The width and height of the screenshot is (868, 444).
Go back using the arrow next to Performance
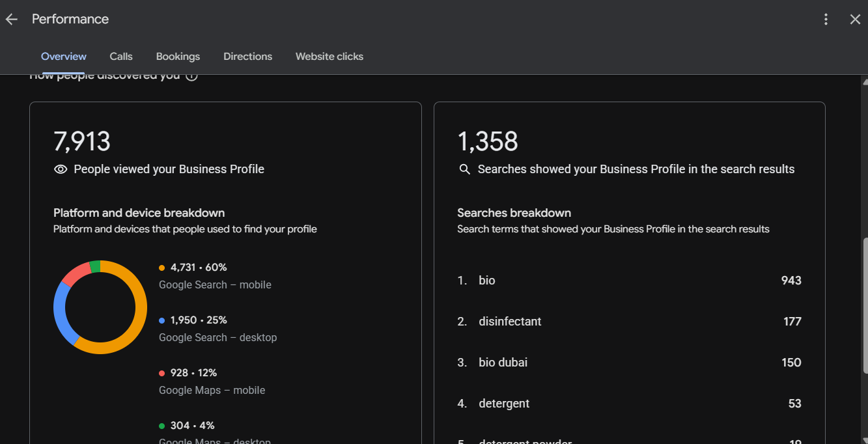[x=11, y=20]
